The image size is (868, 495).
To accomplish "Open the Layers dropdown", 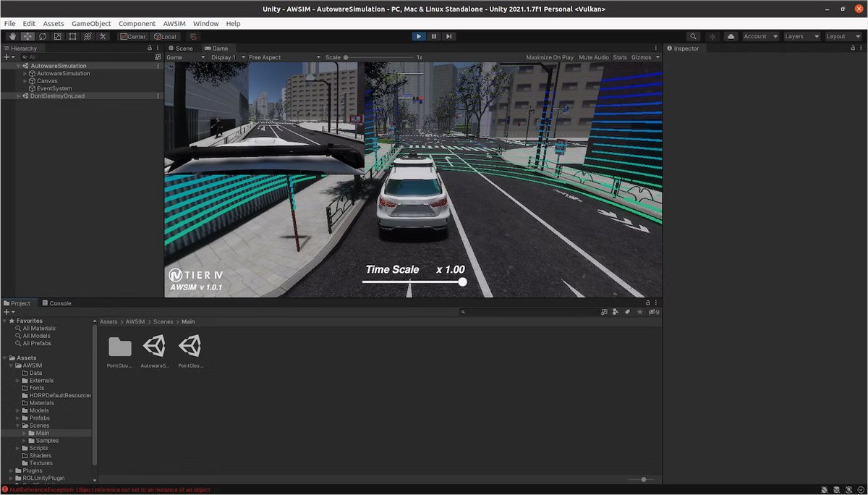I will coord(801,36).
